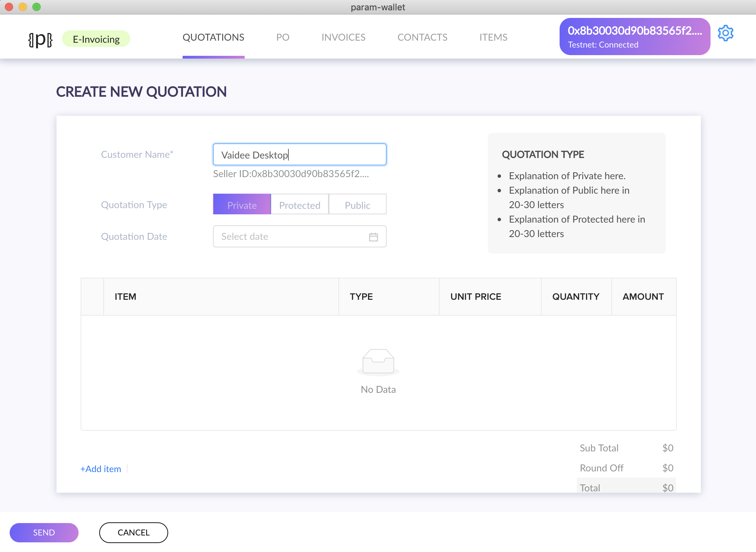Open the CONTACTS tab

422,37
